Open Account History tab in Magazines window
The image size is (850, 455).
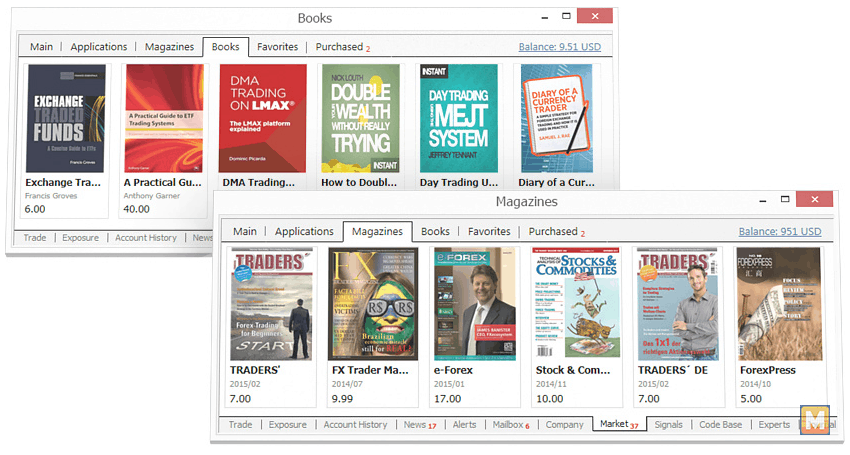pos(355,425)
